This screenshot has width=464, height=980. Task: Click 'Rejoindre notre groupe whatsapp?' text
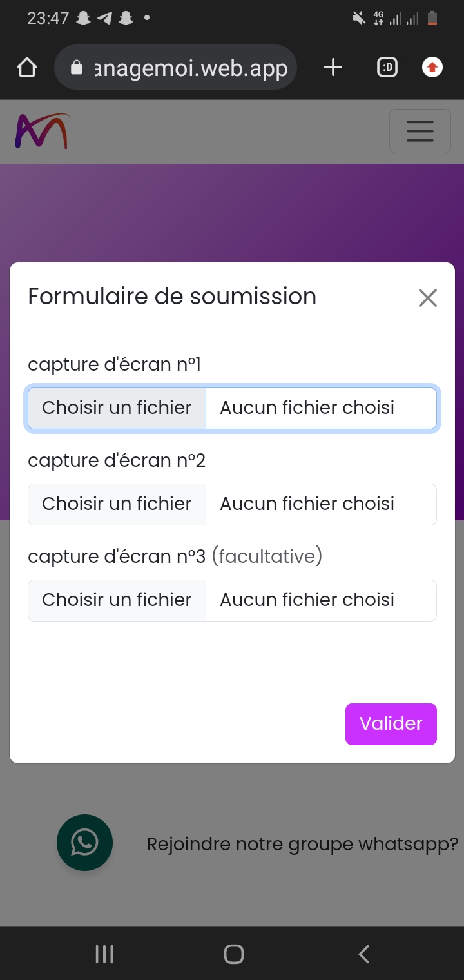302,844
